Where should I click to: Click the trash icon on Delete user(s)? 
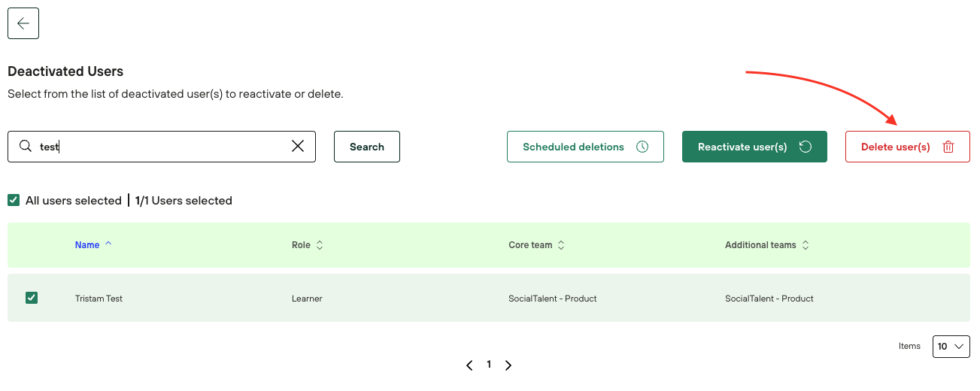click(x=948, y=147)
